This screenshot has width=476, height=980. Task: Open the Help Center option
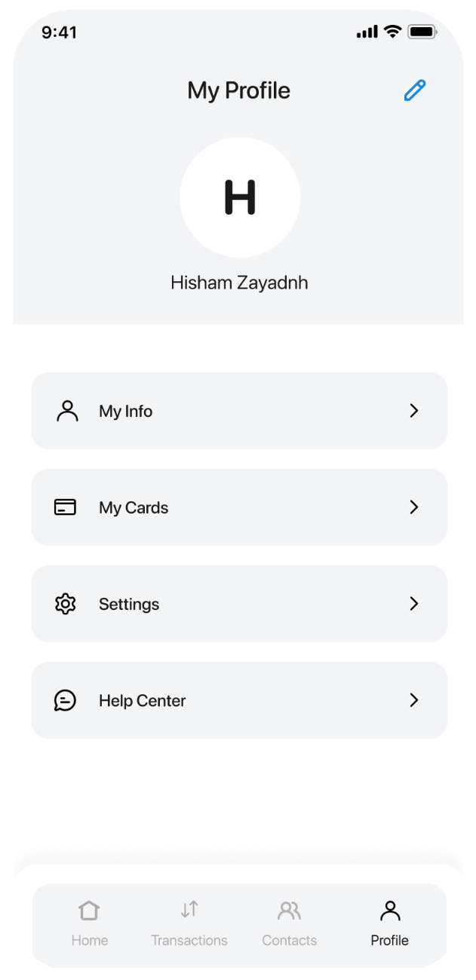(x=239, y=700)
